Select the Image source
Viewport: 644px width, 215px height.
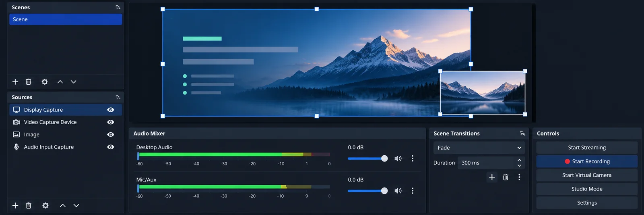point(66,135)
